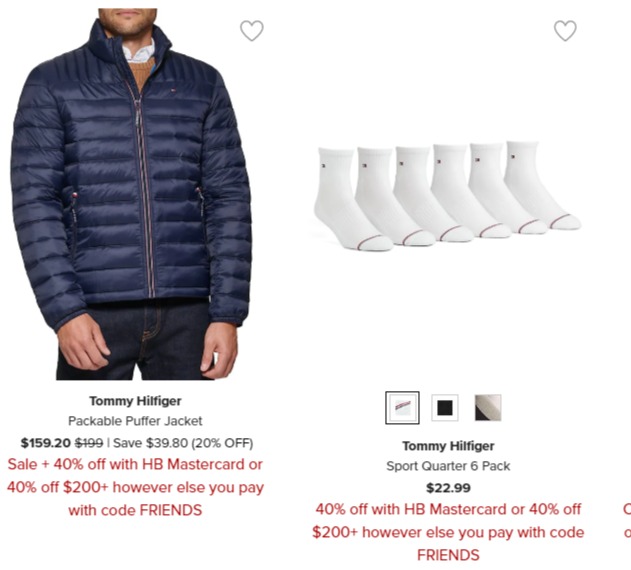
Task: Click the with code FRIENDS line under the jacket
Action: click(x=135, y=510)
